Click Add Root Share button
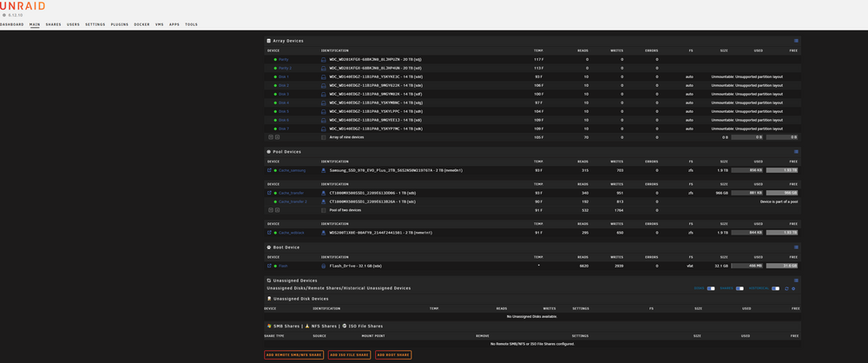This screenshot has width=868, height=363. pyautogui.click(x=393, y=354)
